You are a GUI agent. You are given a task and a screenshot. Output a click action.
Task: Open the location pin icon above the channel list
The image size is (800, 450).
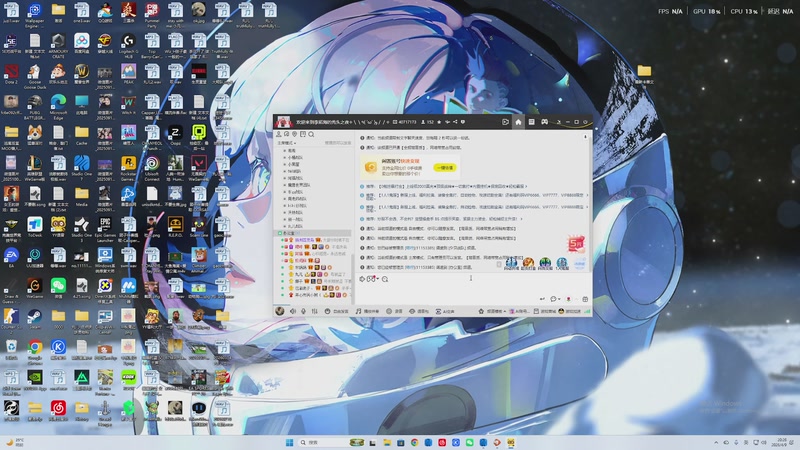[x=294, y=134]
